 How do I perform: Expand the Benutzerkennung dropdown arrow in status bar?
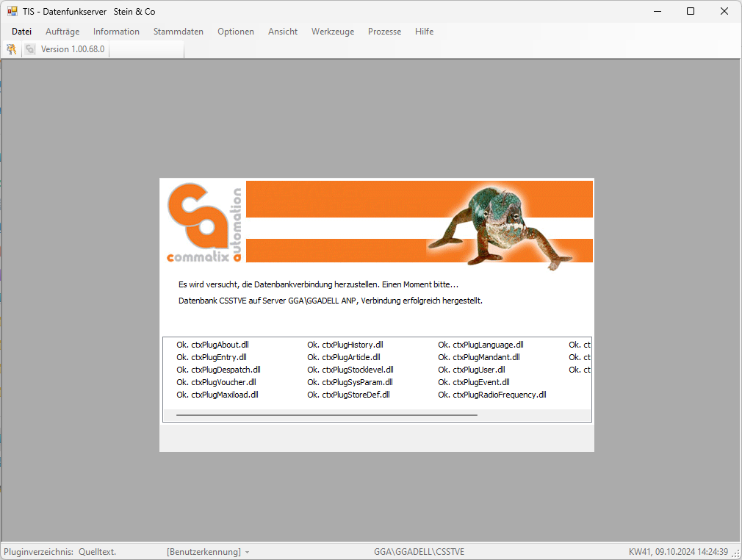click(247, 553)
